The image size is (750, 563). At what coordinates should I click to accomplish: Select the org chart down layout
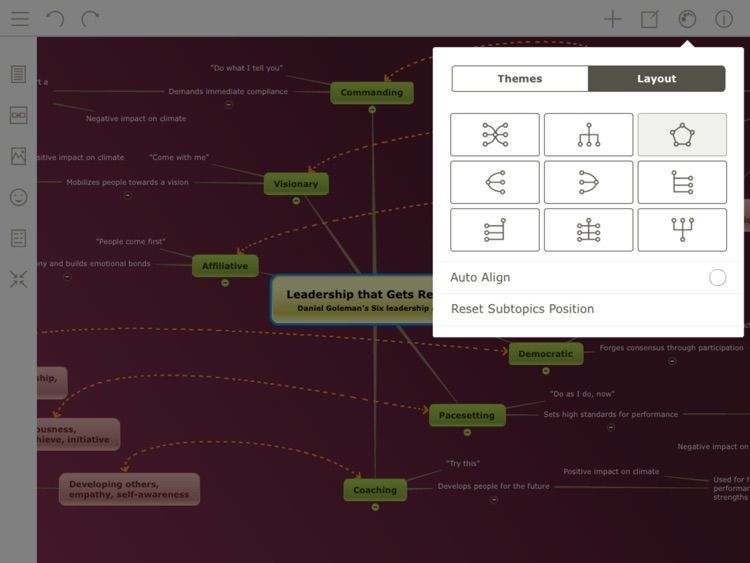pos(588,134)
